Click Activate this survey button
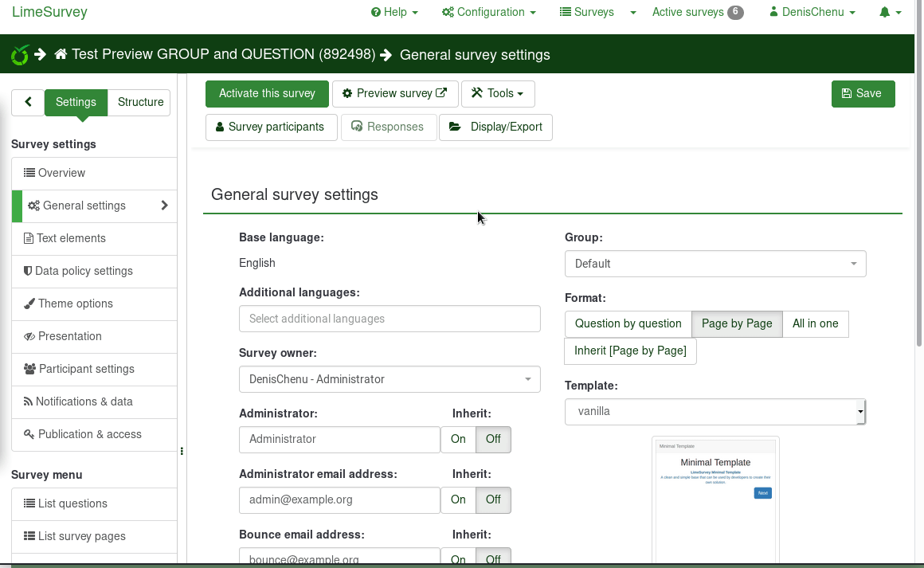The width and height of the screenshot is (924, 568). (x=267, y=93)
